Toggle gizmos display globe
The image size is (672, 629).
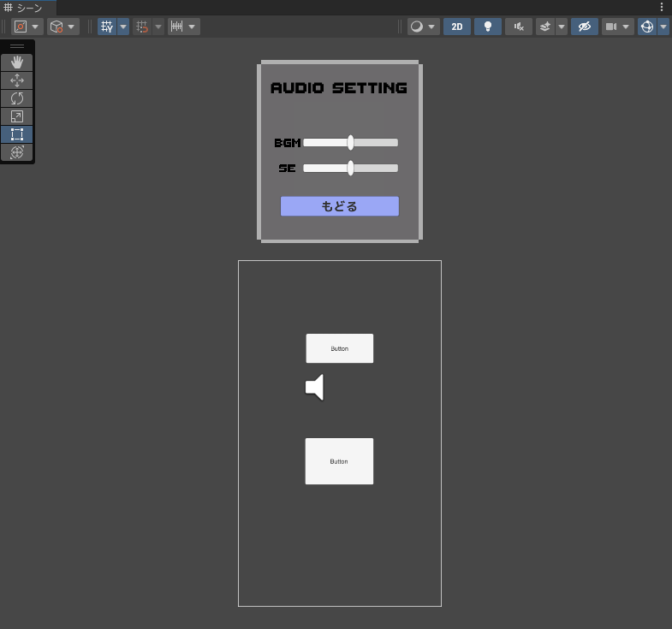pyautogui.click(x=647, y=27)
